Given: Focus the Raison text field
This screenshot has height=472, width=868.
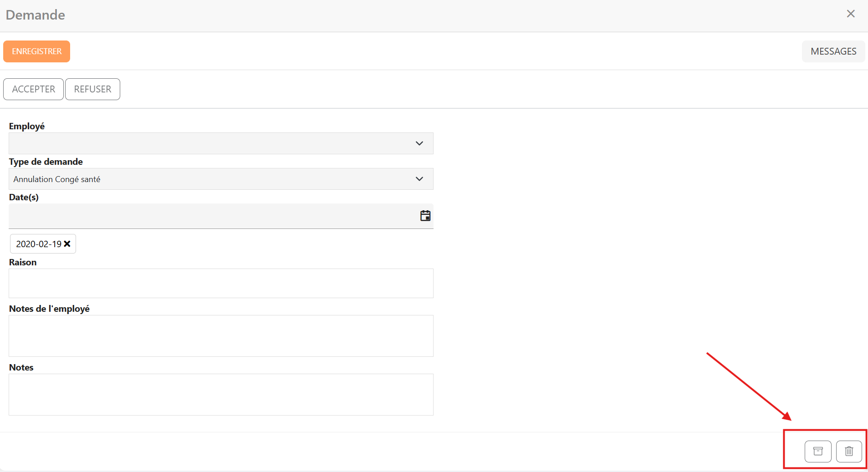Looking at the screenshot, I should coord(221,283).
